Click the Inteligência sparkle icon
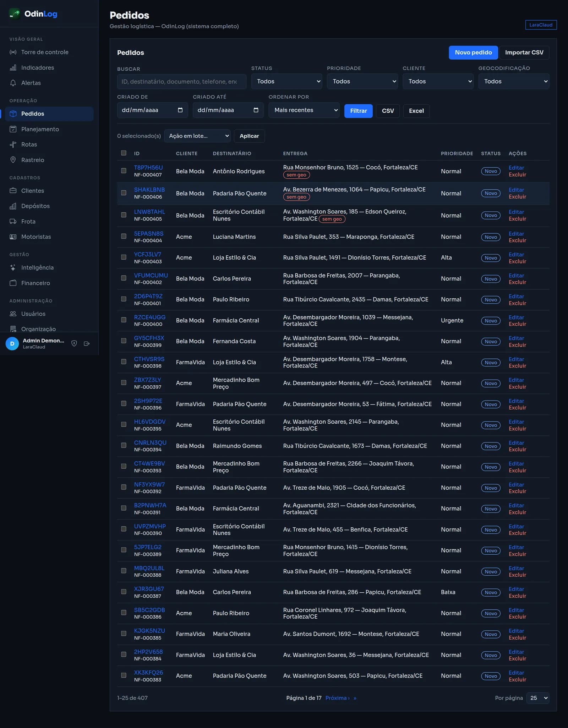The image size is (568, 728). click(x=13, y=267)
